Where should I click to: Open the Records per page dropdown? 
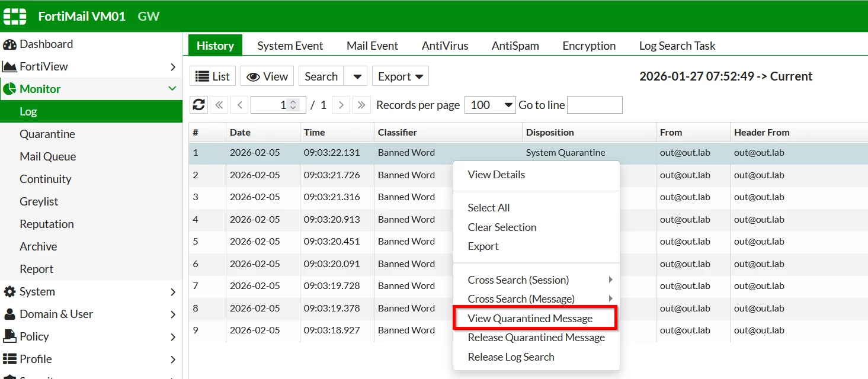(490, 105)
